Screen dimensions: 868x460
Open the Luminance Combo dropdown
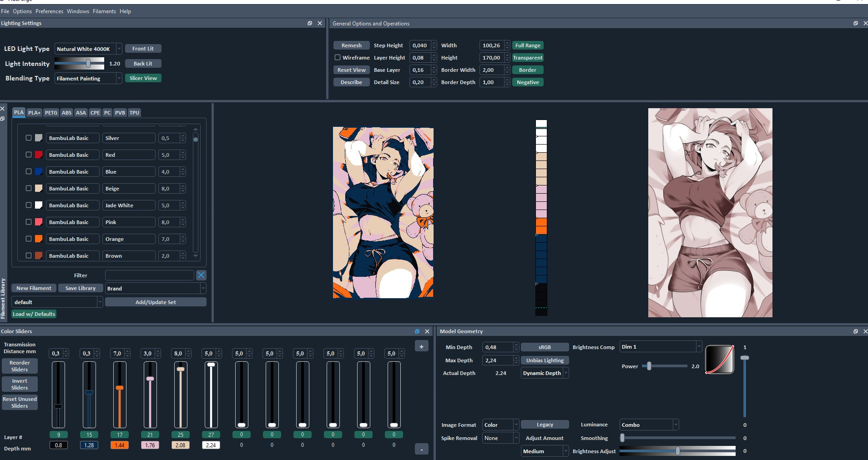(649, 425)
